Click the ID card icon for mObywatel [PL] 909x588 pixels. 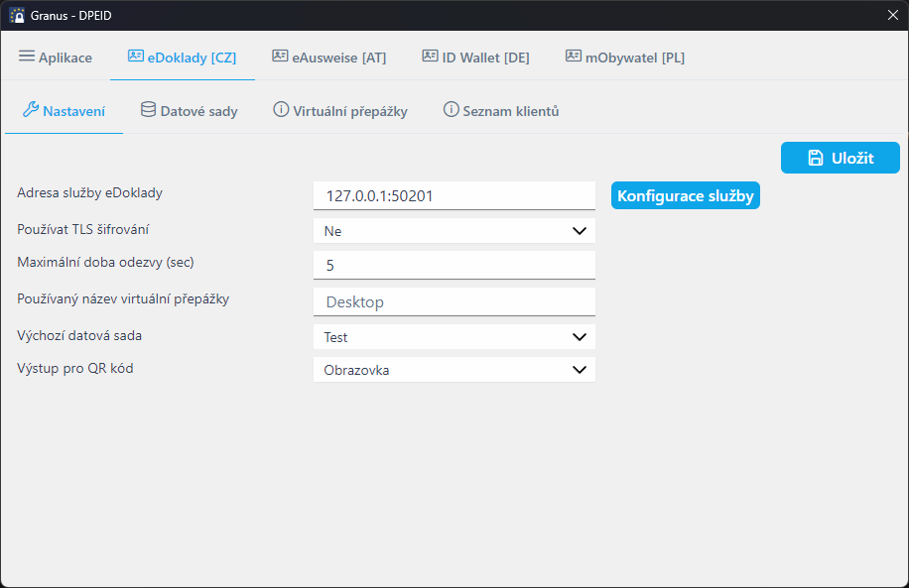[x=574, y=57]
